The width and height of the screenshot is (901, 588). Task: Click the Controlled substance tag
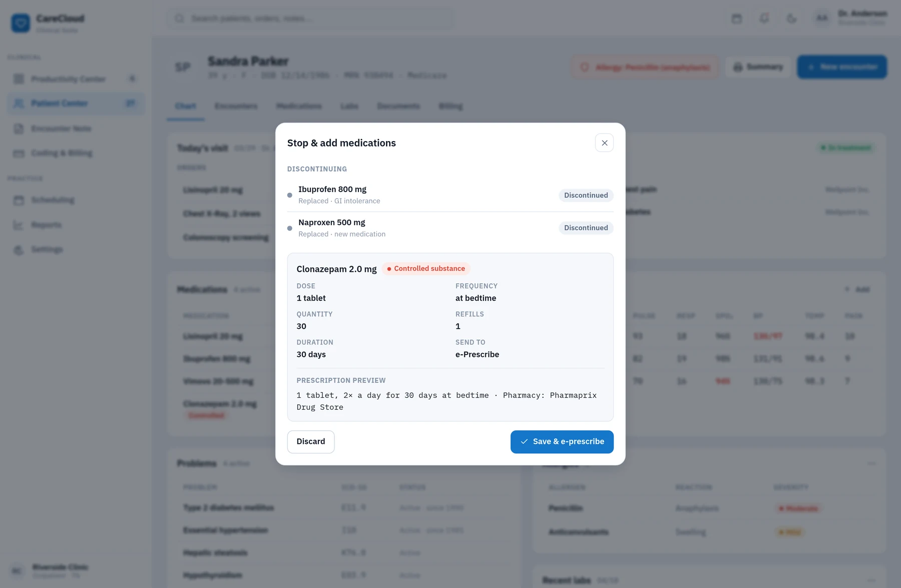point(426,269)
